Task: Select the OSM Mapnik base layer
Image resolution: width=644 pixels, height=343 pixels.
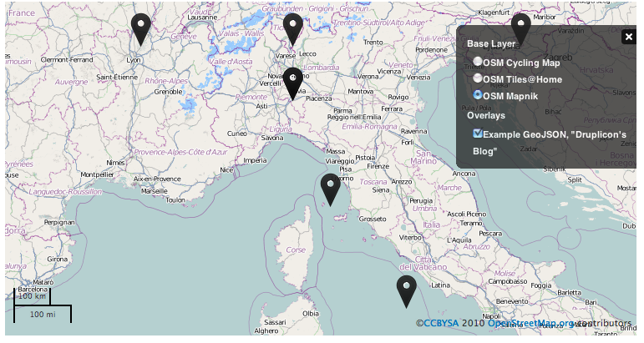Action: [477, 95]
